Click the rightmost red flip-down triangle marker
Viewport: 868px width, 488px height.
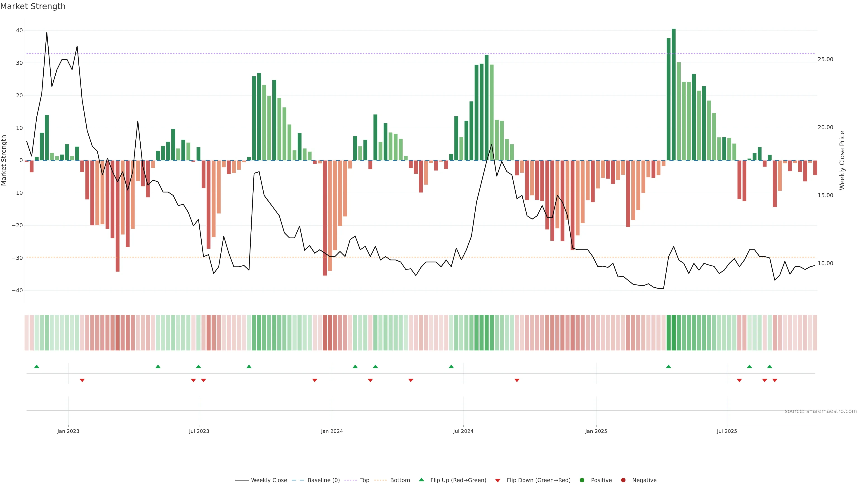point(775,380)
